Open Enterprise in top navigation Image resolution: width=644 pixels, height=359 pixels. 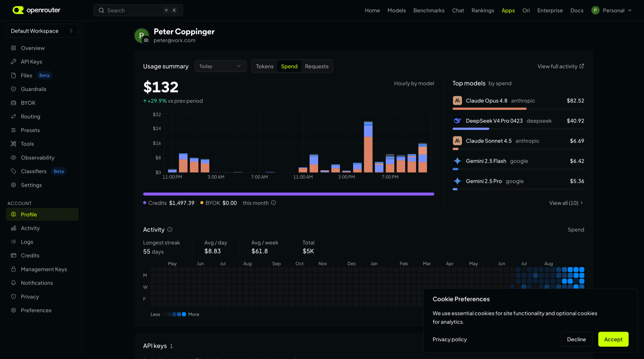coord(550,10)
